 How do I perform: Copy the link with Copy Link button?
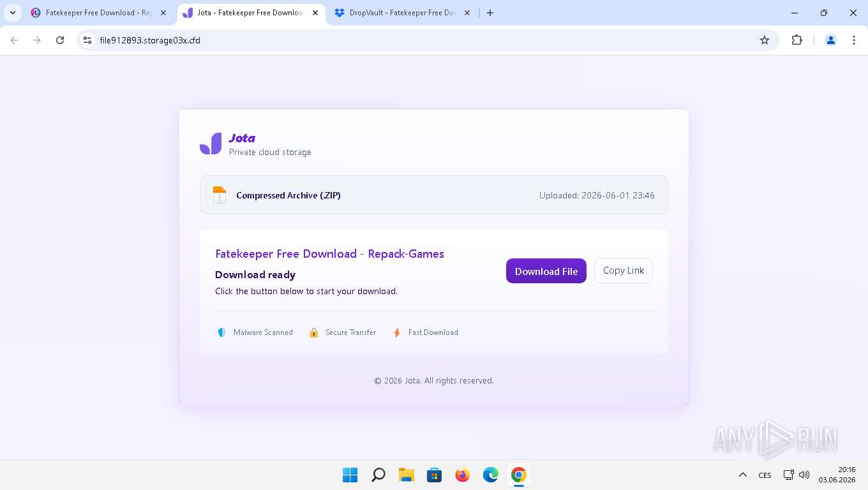pos(623,271)
